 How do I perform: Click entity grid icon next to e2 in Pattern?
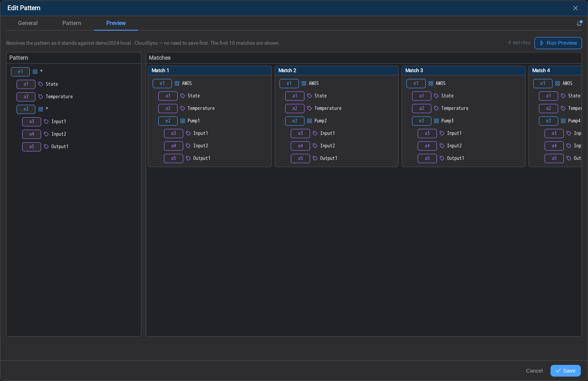coord(41,109)
